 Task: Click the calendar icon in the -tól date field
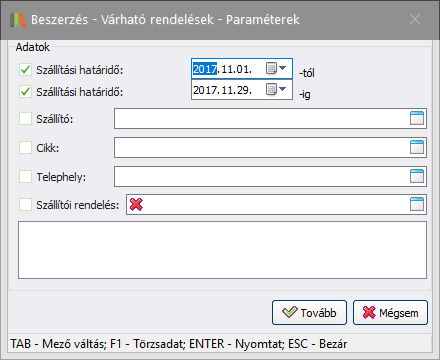click(271, 69)
